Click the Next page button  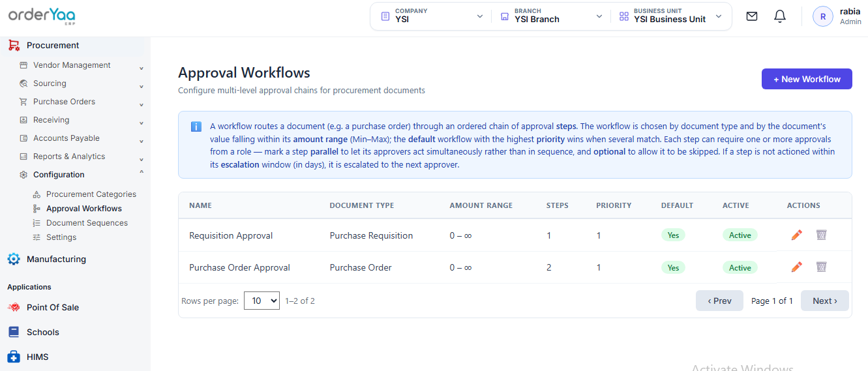pos(825,301)
